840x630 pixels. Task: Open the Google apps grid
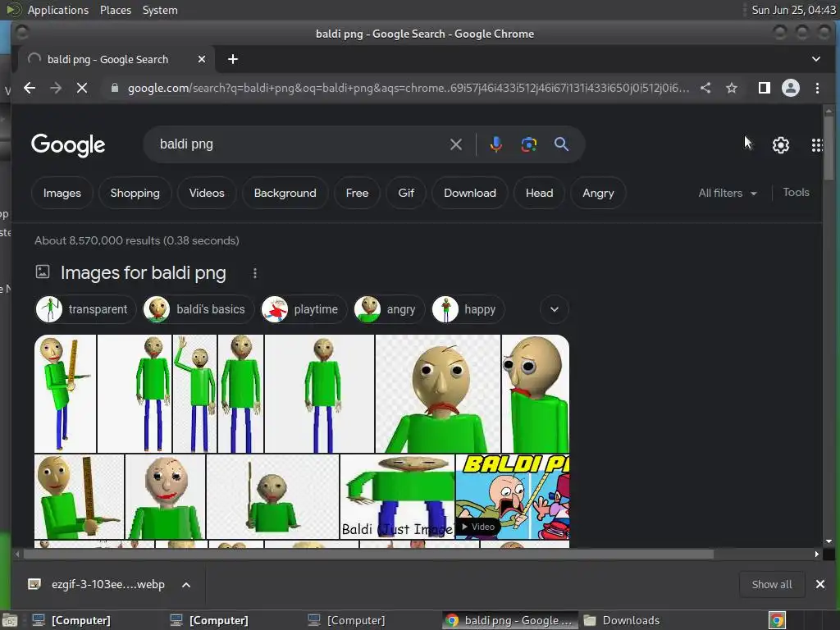point(817,145)
